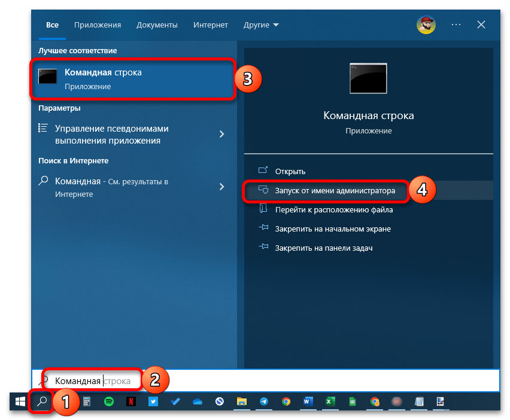Viewport: 510px width, 420px height.
Task: Switch to the 'Приложения' tab
Action: [98, 25]
